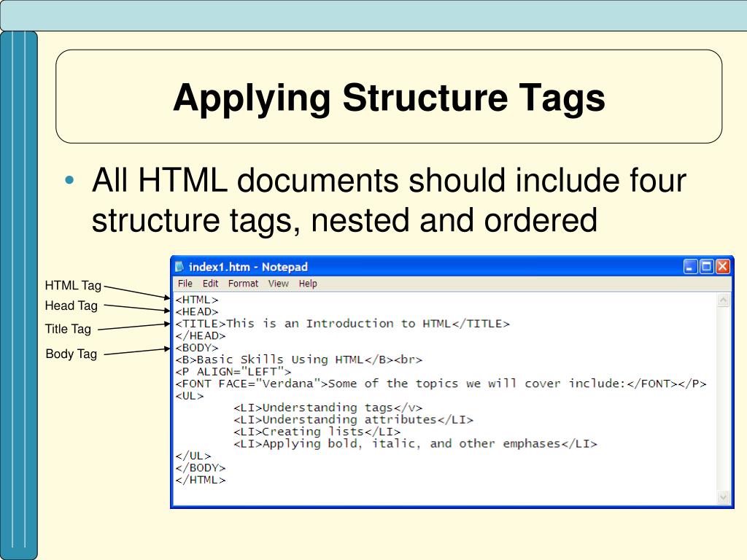Click the index1.htm - Notepad title text
Screen dimensions: 747x560
point(248,267)
